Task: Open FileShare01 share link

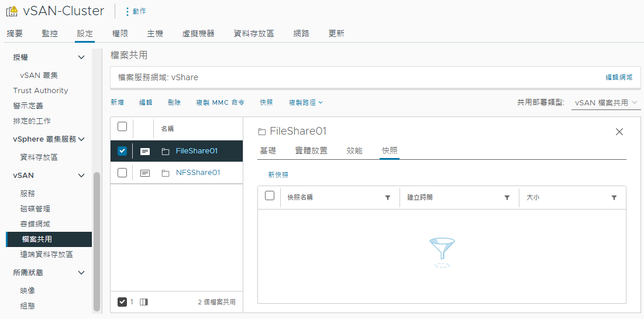Action: coord(197,151)
